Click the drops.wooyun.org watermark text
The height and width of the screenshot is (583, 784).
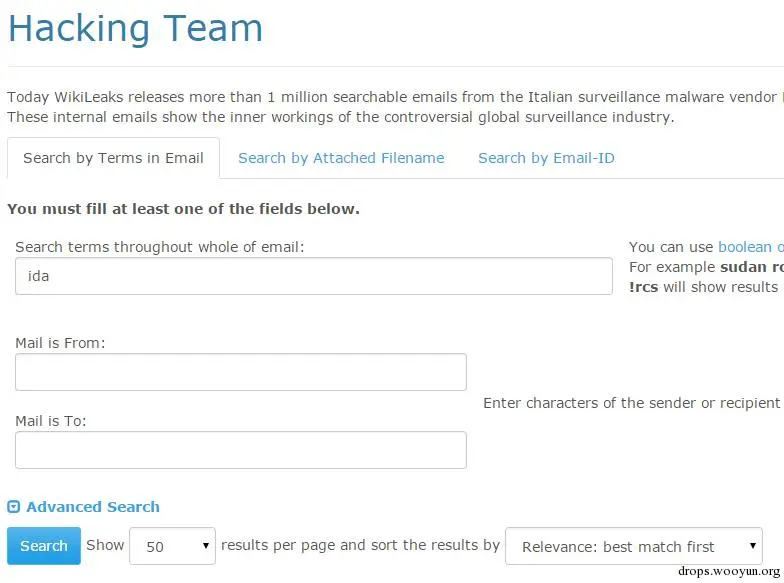(728, 571)
